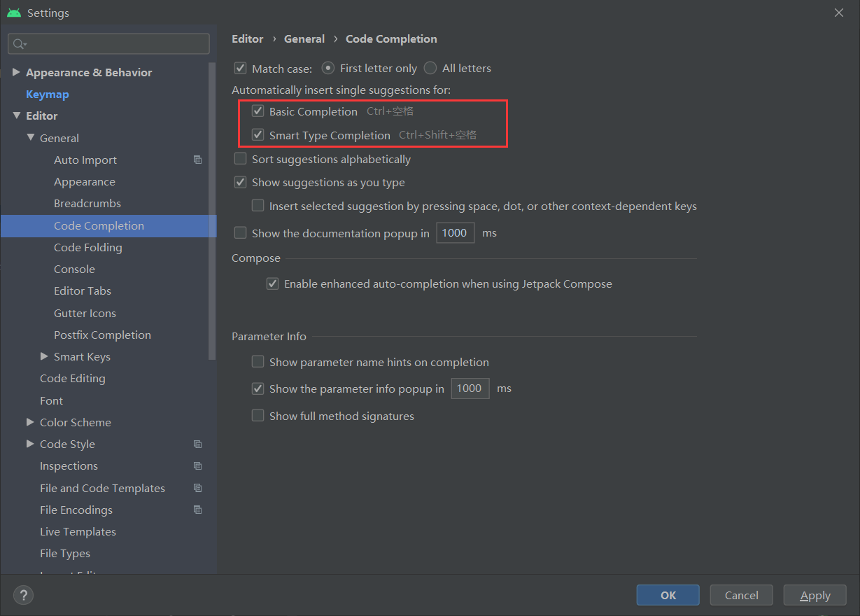Open the Code Folding settings
Viewport: 860px width, 616px height.
(x=87, y=247)
